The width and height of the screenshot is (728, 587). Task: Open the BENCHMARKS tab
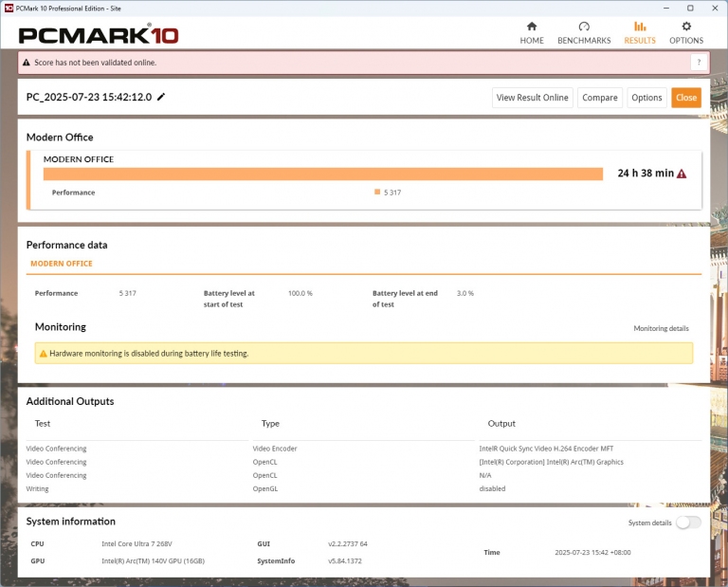click(584, 33)
